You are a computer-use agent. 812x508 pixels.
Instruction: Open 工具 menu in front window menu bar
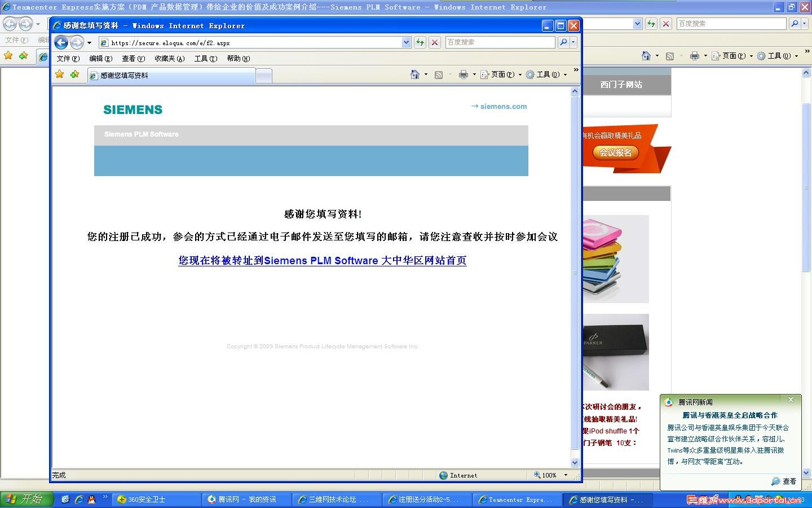pyautogui.click(x=206, y=59)
